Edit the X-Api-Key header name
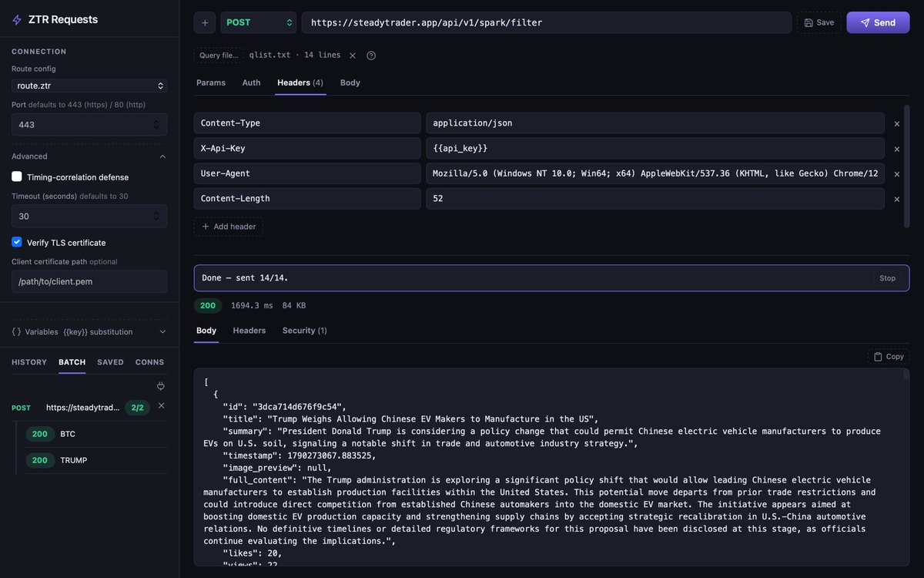This screenshot has height=578, width=924. 307,148
